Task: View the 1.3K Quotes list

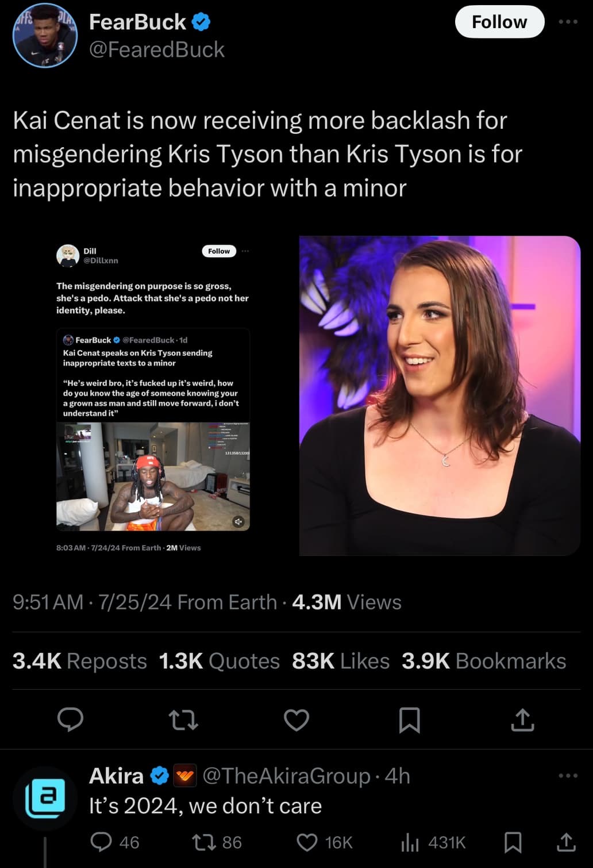Action: click(x=219, y=661)
